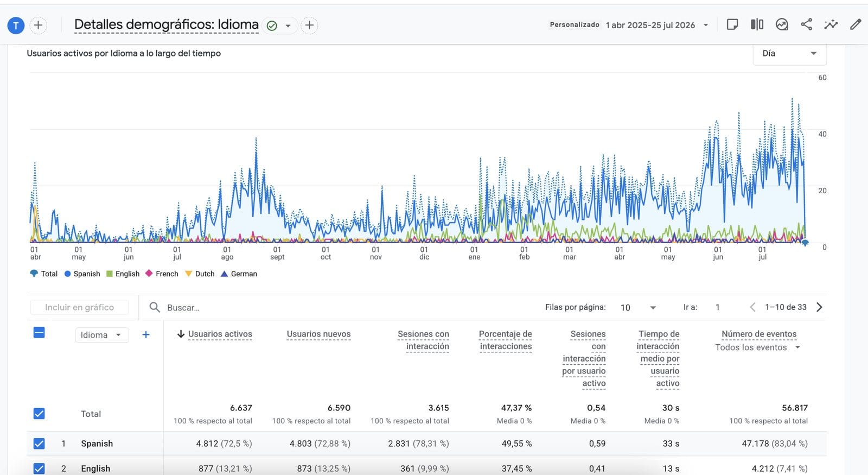Click the Personalizado date label
Viewport: 868px width, 475px height.
tap(575, 25)
